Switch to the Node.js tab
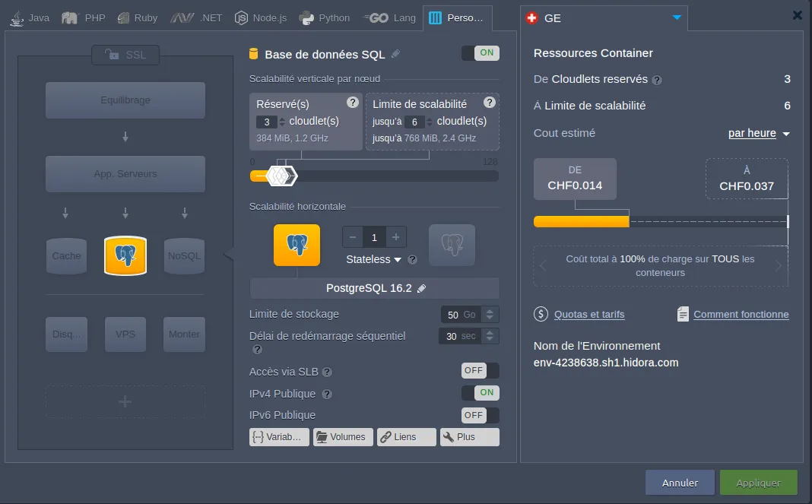 262,17
